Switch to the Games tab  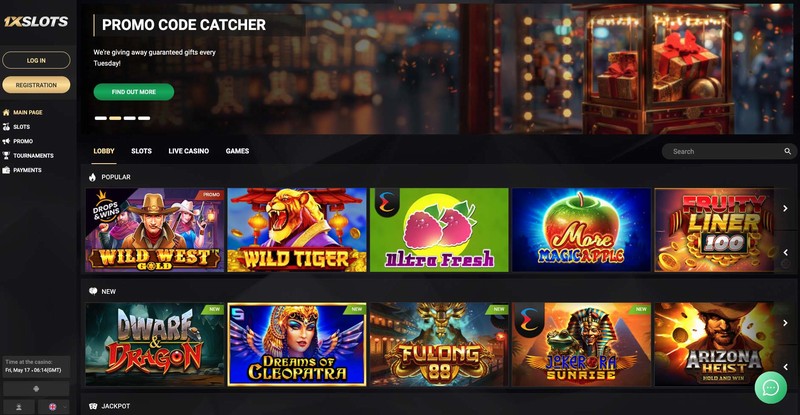237,151
